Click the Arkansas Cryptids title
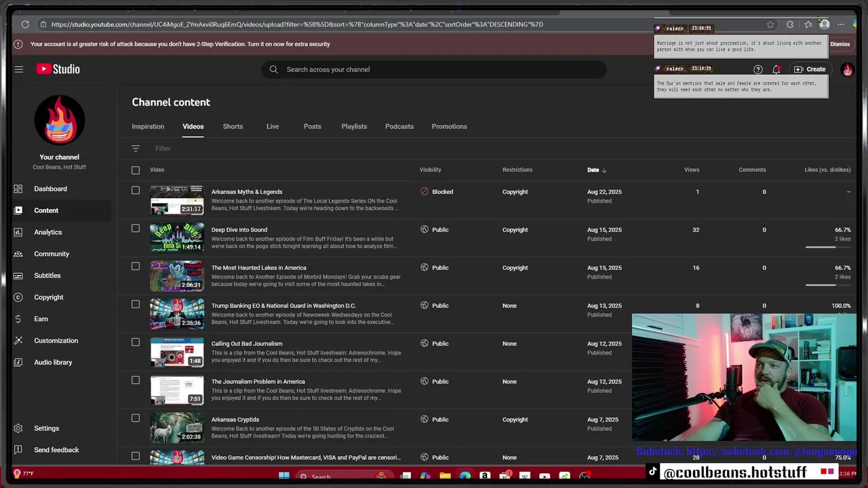The height and width of the screenshot is (488, 868). 235,420
